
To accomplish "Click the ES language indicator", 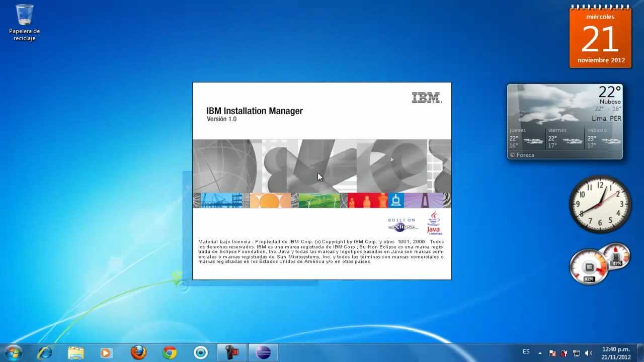I will click(x=526, y=352).
